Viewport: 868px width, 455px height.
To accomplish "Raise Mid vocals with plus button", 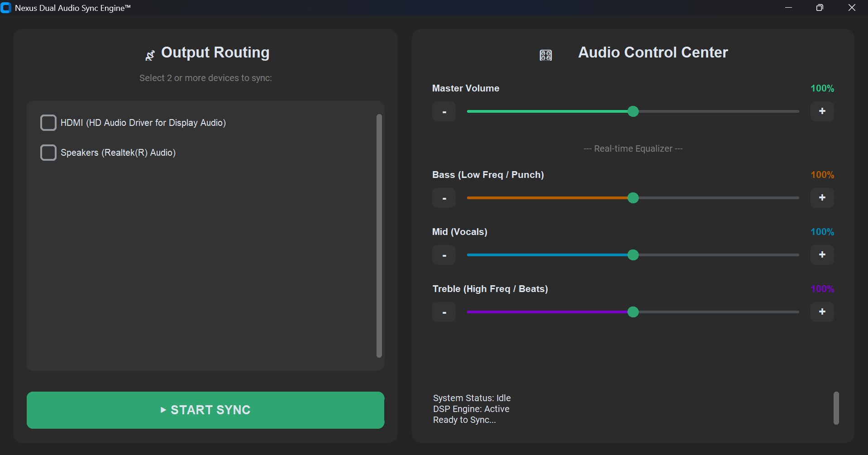I will coord(822,255).
